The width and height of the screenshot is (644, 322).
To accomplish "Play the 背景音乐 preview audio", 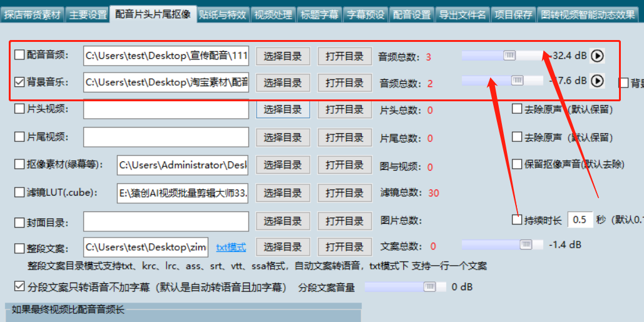I will coord(597,81).
